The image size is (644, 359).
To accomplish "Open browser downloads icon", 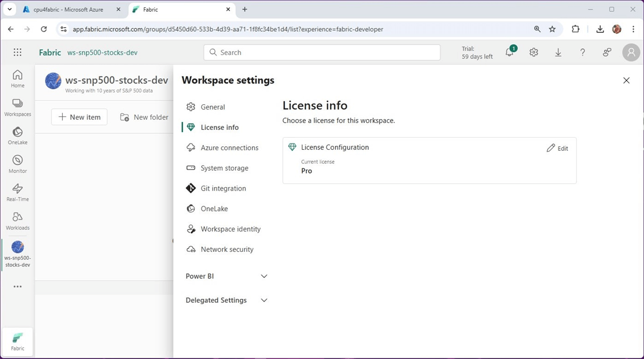I will (600, 29).
